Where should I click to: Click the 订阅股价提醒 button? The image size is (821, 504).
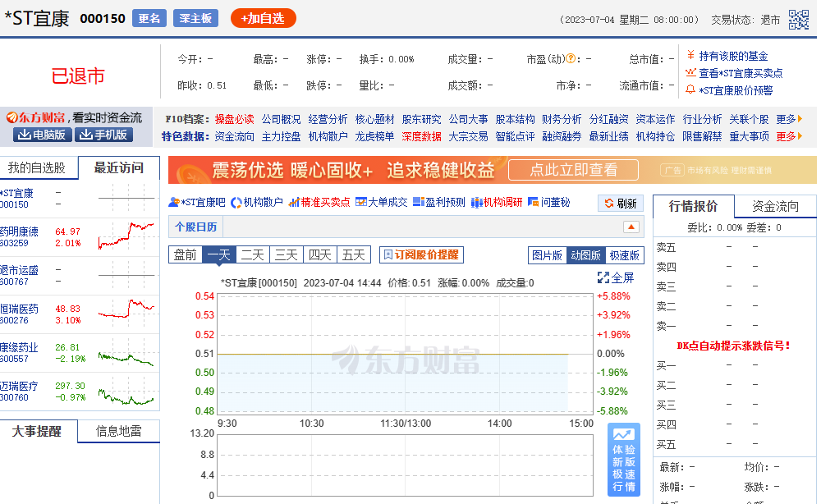tap(421, 255)
